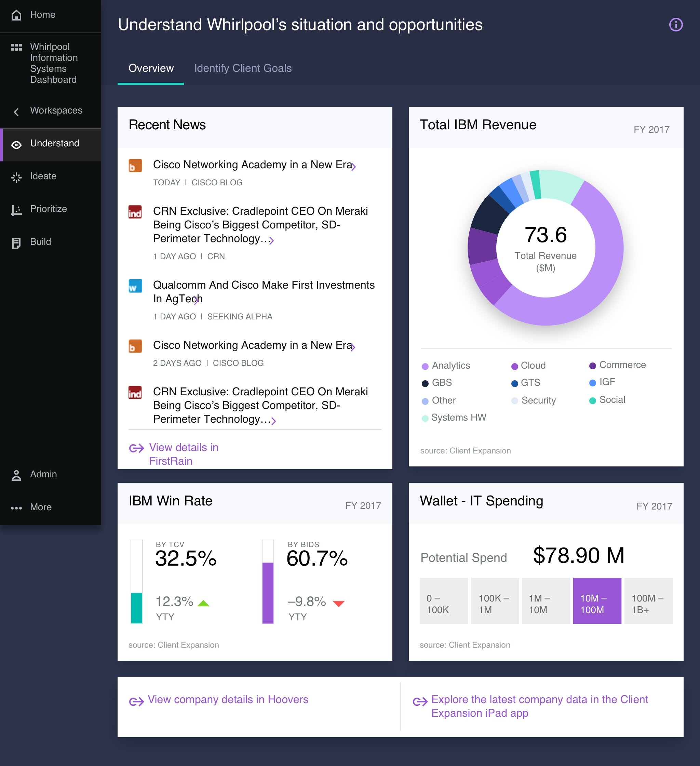
Task: Open the More ellipsis icon
Action: click(x=16, y=508)
